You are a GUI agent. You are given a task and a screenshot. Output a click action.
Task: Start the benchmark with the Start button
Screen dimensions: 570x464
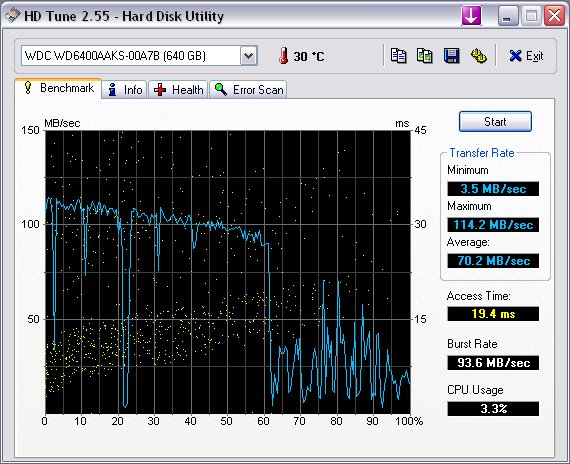tap(495, 121)
